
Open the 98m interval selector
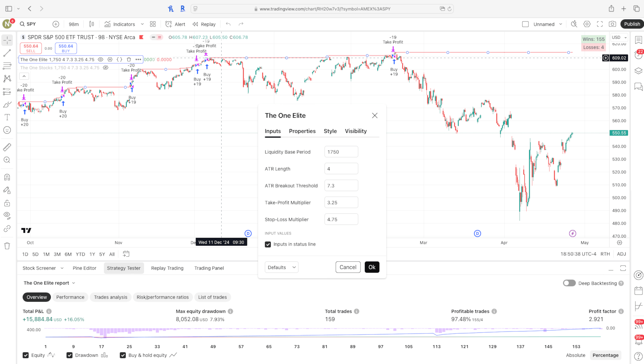click(x=73, y=24)
